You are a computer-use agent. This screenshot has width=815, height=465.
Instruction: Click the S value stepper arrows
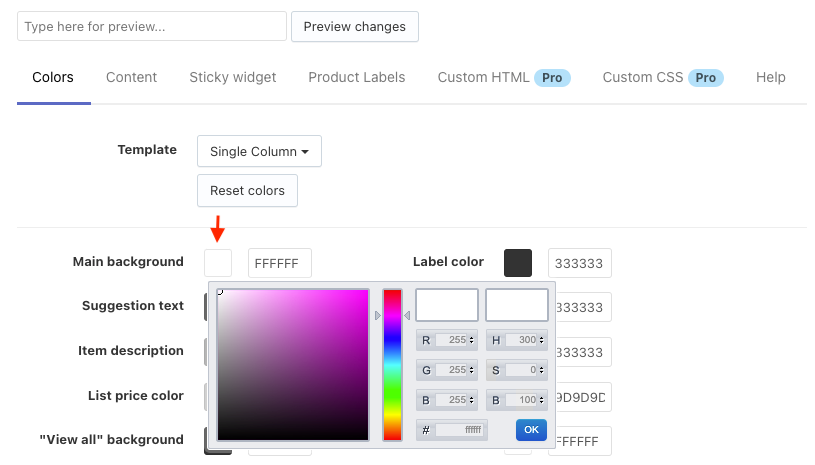pos(542,370)
